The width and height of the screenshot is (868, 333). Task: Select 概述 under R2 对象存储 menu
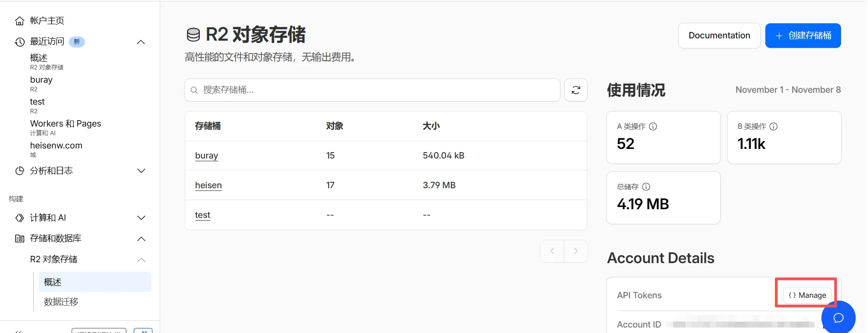[95, 282]
